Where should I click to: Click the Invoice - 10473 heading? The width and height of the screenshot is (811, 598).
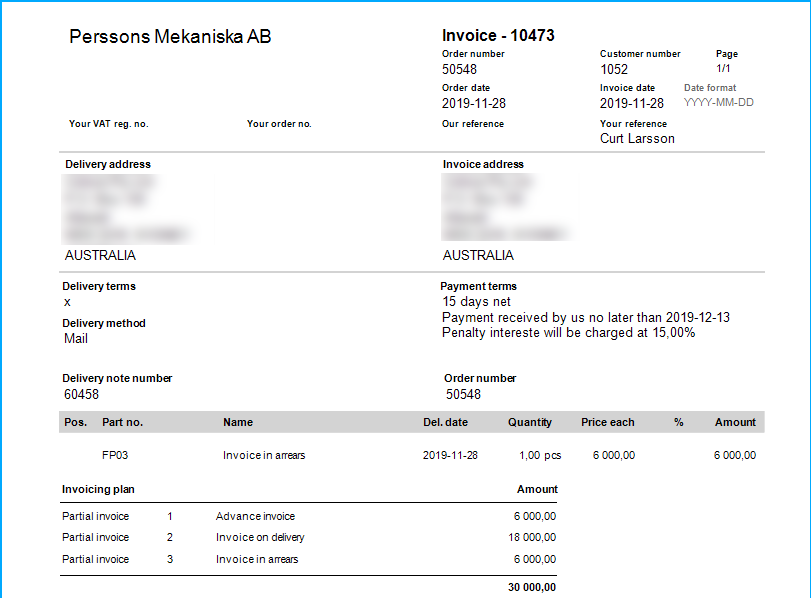498,36
